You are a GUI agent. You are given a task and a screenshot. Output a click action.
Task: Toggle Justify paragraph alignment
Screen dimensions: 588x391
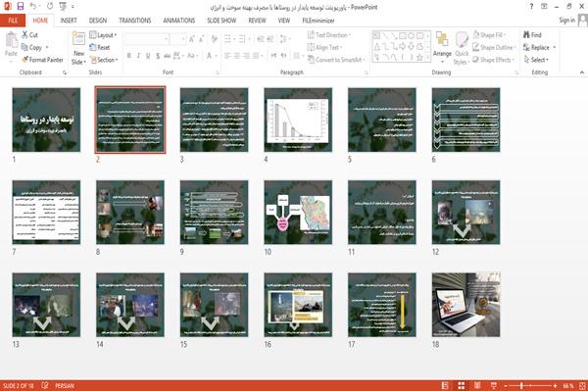[256, 56]
